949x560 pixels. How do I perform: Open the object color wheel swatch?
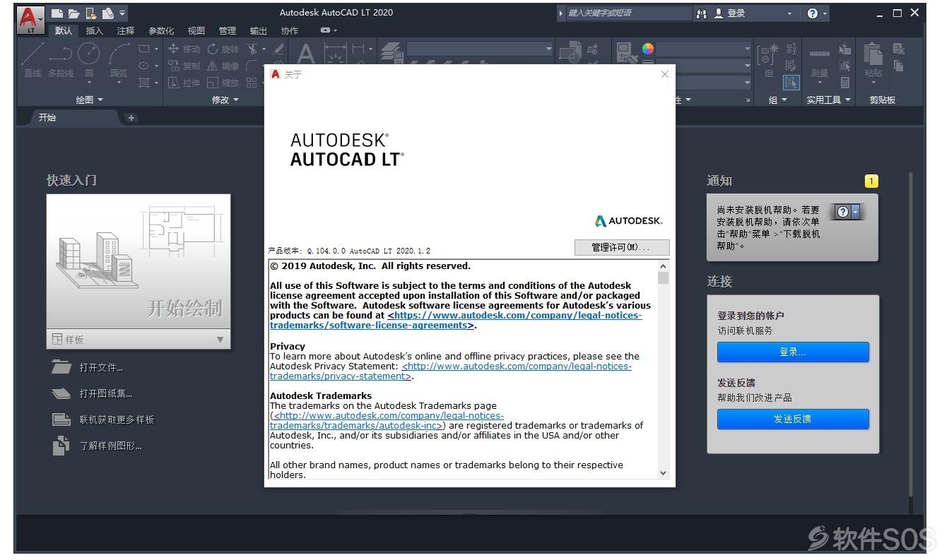(648, 49)
